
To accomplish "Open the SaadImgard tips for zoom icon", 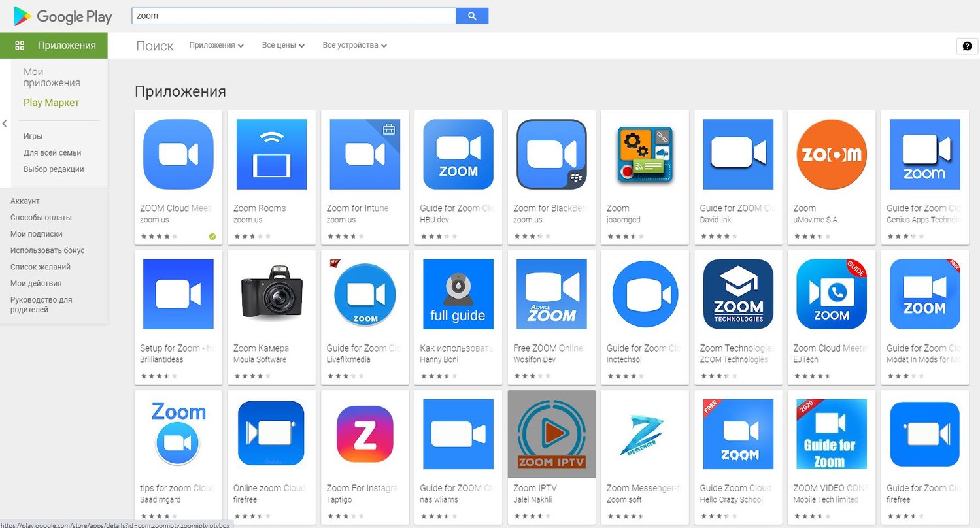I will click(x=178, y=434).
